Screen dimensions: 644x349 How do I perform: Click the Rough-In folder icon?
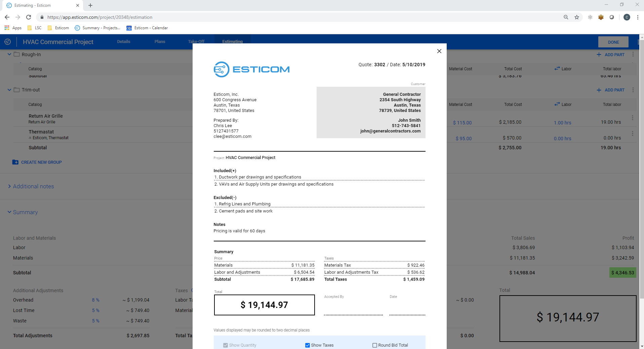(x=16, y=54)
